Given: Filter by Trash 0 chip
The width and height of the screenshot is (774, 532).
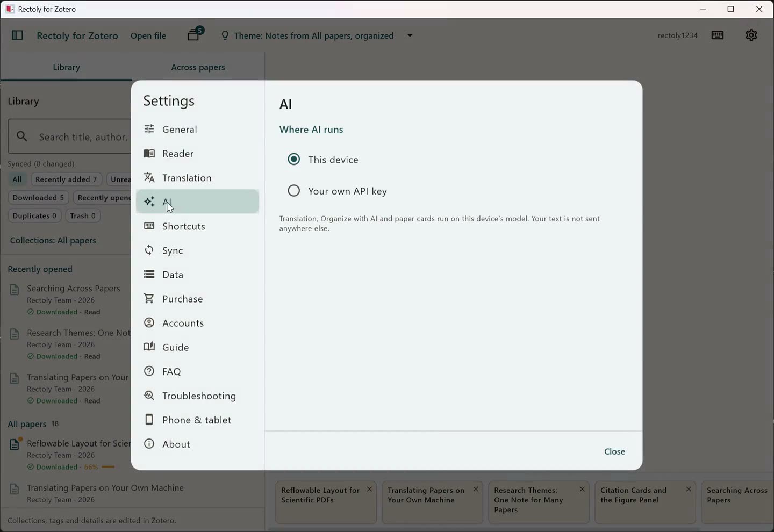Looking at the screenshot, I should 83,215.
